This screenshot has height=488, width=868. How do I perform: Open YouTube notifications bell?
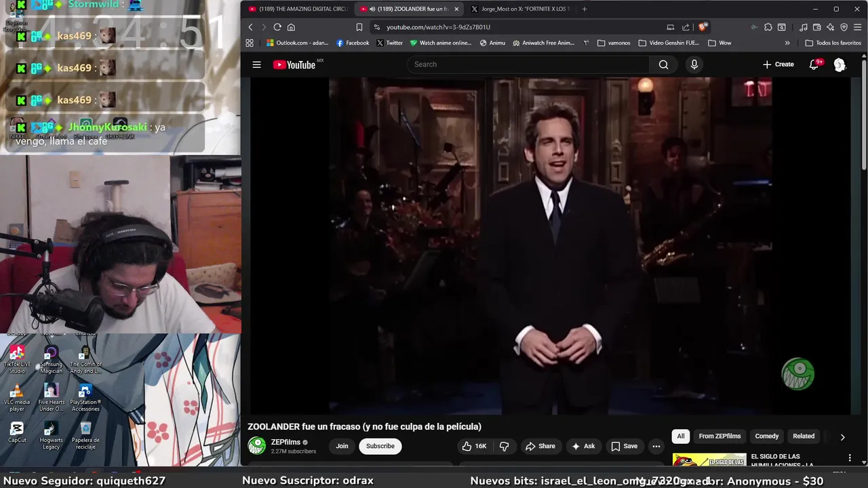click(814, 64)
